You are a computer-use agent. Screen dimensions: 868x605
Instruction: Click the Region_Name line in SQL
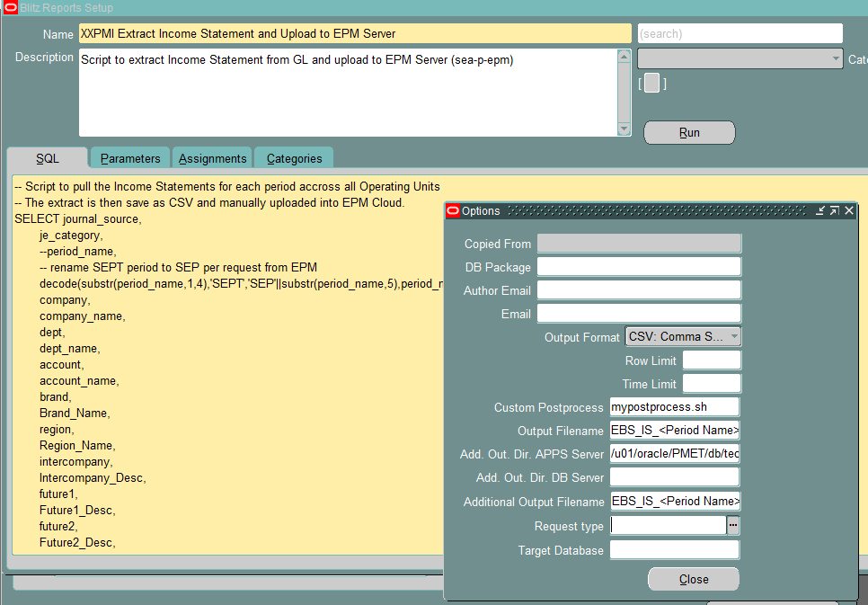tap(77, 446)
